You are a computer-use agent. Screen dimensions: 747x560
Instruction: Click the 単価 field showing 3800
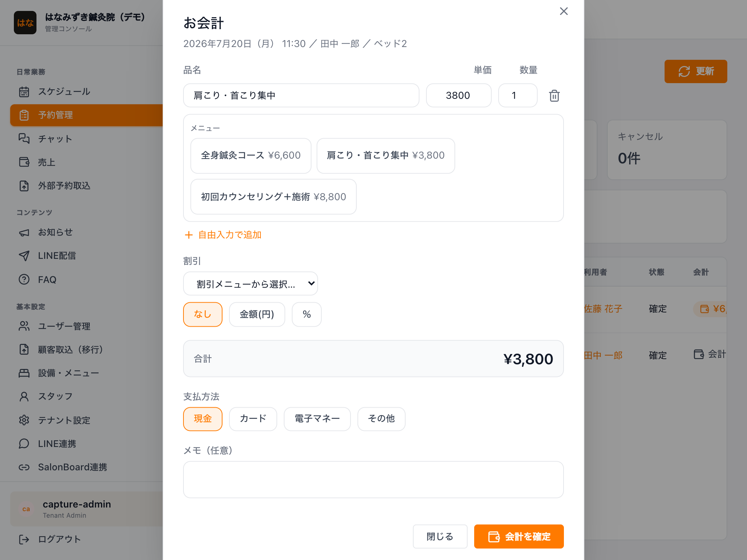459,96
